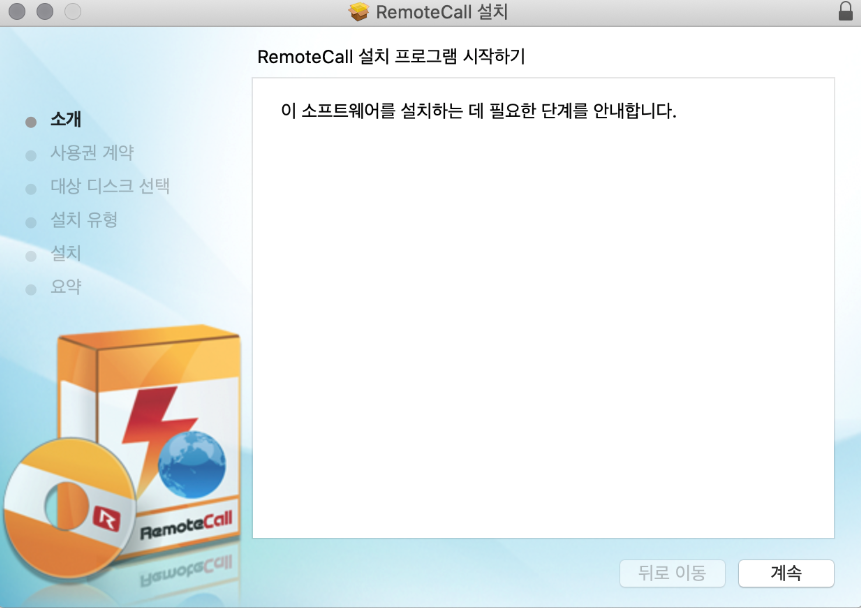Select the 요약 step in sidebar
This screenshot has height=608, width=861.
pyautogui.click(x=66, y=287)
